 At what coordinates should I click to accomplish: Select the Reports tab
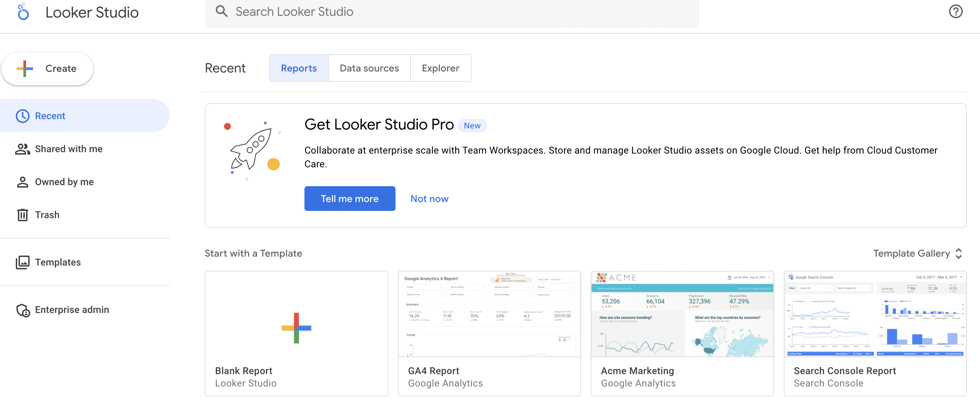[x=299, y=68]
